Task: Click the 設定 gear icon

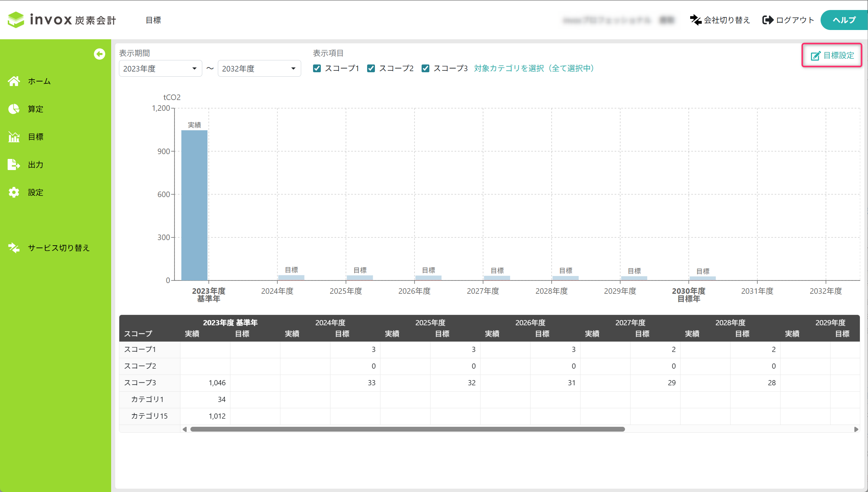Action: coord(14,192)
